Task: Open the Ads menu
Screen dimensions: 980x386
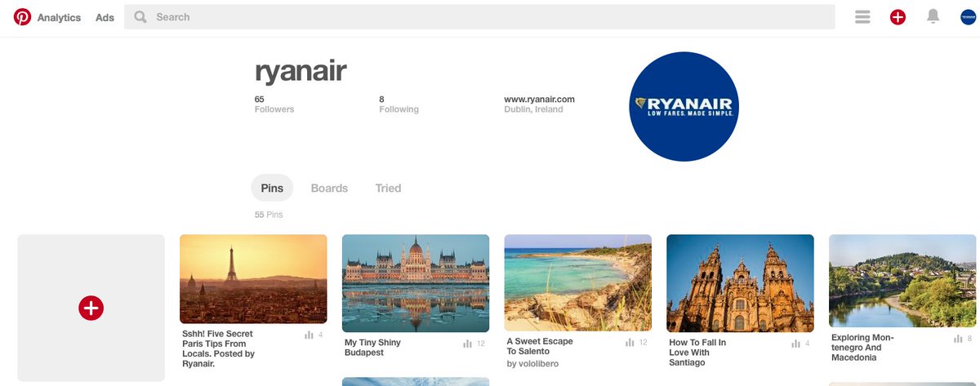Action: tap(105, 17)
